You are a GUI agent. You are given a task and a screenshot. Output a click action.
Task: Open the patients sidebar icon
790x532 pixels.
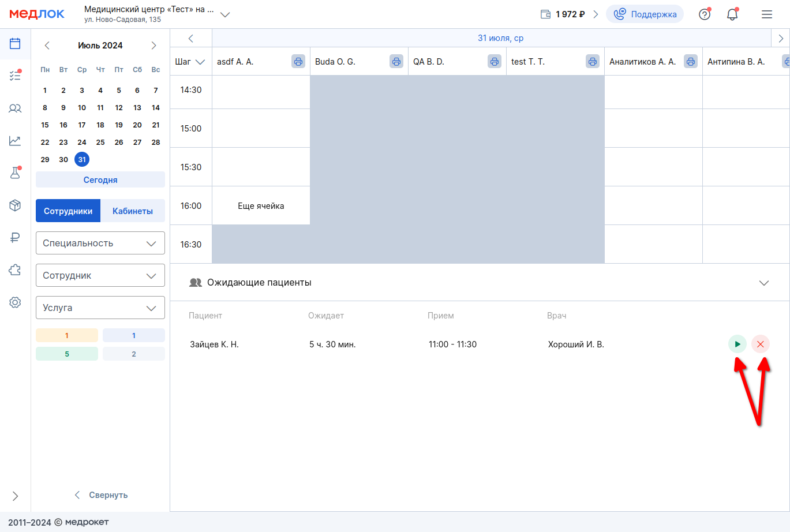pyautogui.click(x=15, y=108)
